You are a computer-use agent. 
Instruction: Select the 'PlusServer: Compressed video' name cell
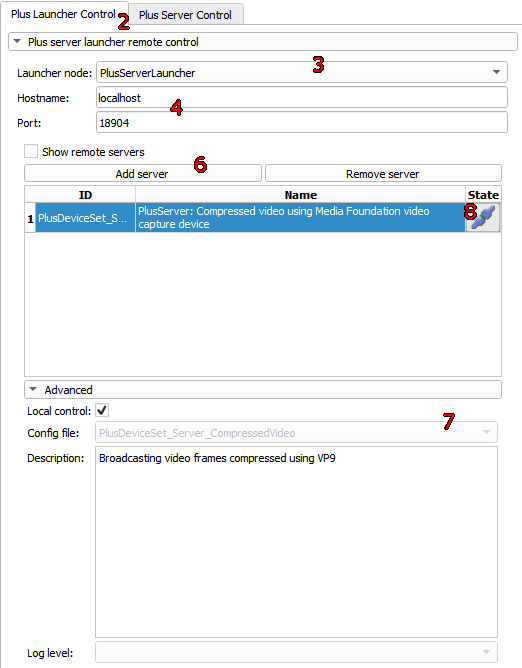[300, 218]
